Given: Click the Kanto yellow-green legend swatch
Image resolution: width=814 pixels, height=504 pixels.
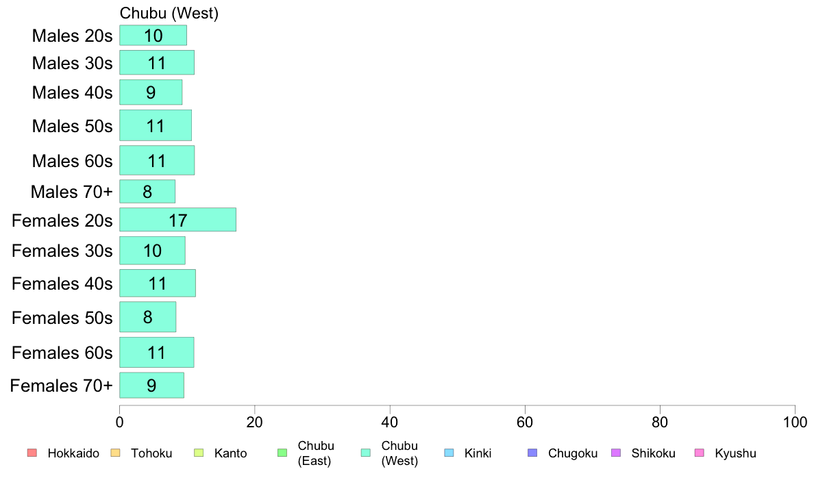Looking at the screenshot, I should 199,453.
